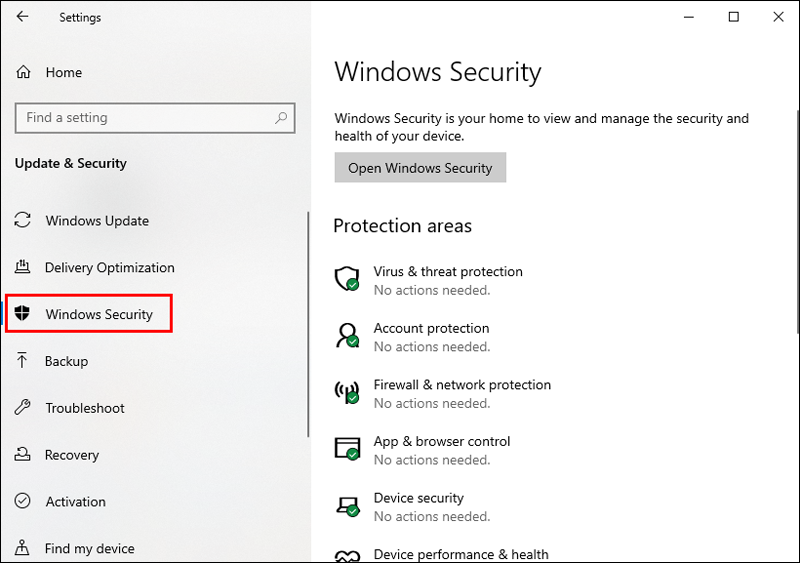Click the Delivery Optimization icon
Image resolution: width=800 pixels, height=563 pixels.
tap(23, 268)
